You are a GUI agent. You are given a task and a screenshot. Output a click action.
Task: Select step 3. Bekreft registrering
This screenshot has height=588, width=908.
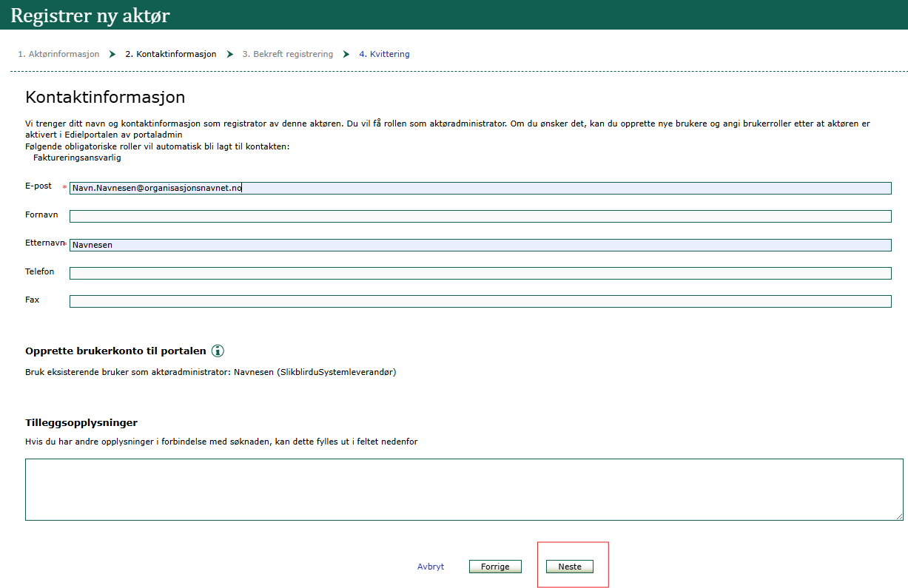click(288, 54)
